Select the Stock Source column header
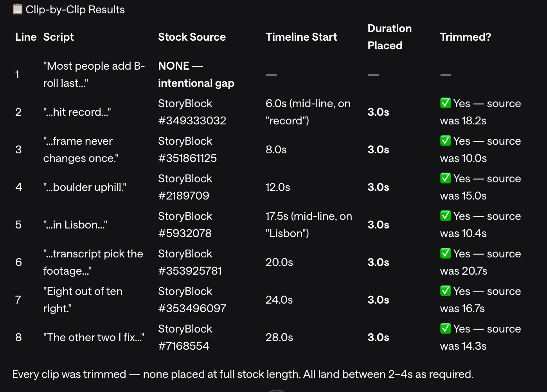The height and width of the screenshot is (392, 547). click(x=192, y=37)
